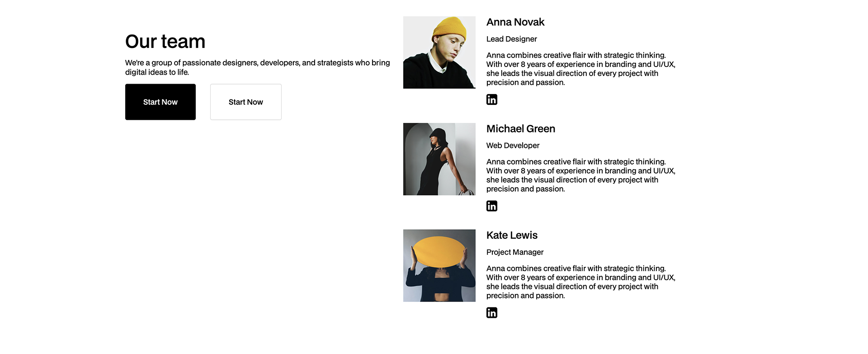Select Anna Novak's profile photo
The height and width of the screenshot is (354, 868).
(439, 52)
